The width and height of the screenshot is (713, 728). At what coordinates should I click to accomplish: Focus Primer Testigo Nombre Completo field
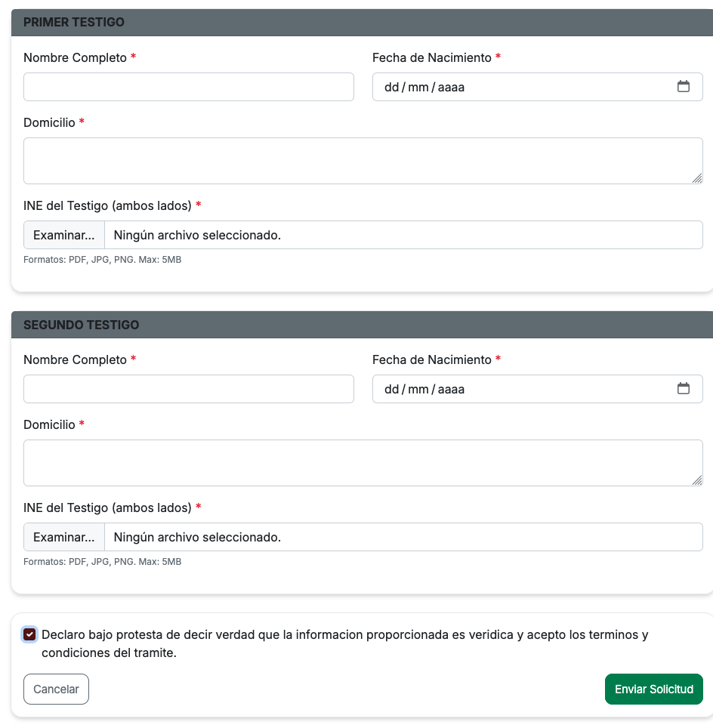(x=189, y=87)
